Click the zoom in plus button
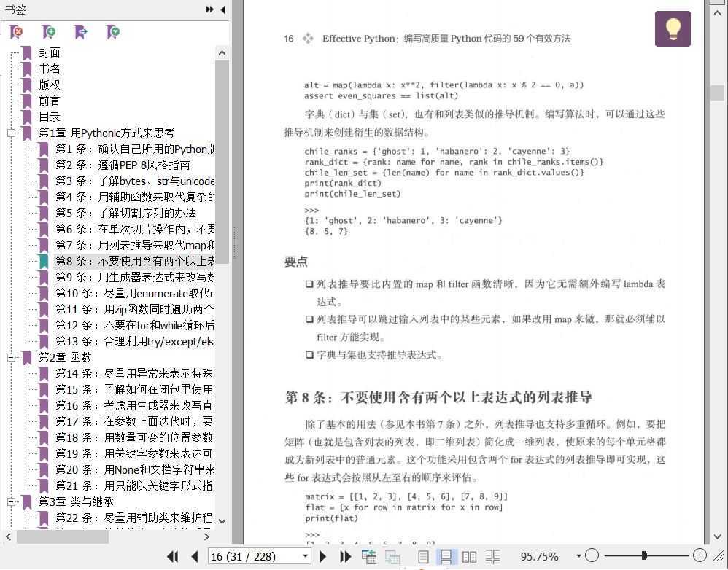728x570 pixels. click(x=700, y=555)
